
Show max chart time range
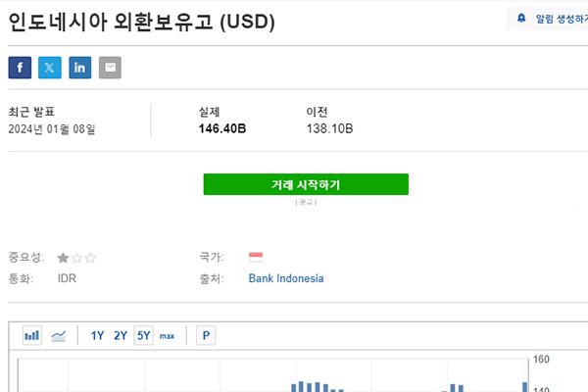click(x=167, y=336)
